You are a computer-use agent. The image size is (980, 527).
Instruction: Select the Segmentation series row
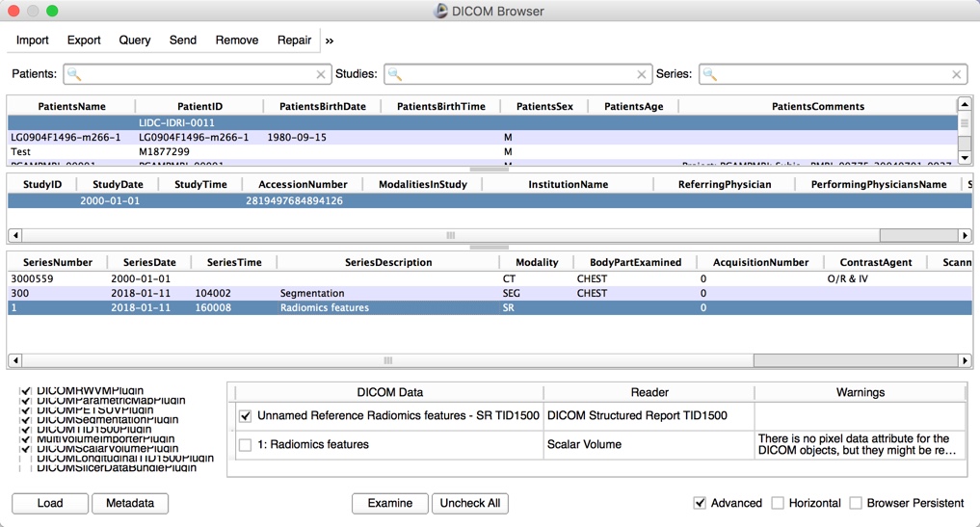[490, 293]
